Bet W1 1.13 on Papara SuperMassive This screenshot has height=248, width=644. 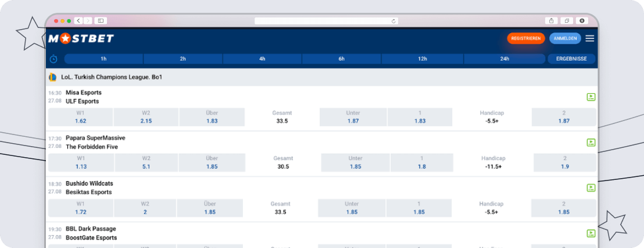tap(81, 163)
